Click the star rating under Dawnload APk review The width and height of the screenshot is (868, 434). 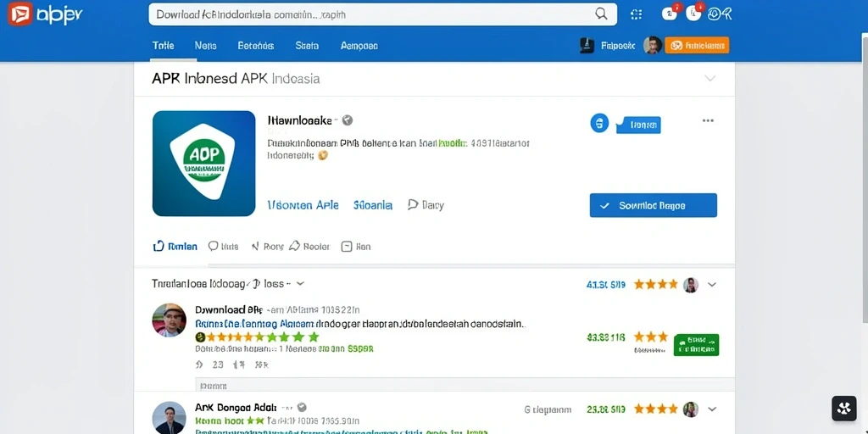[258, 337]
